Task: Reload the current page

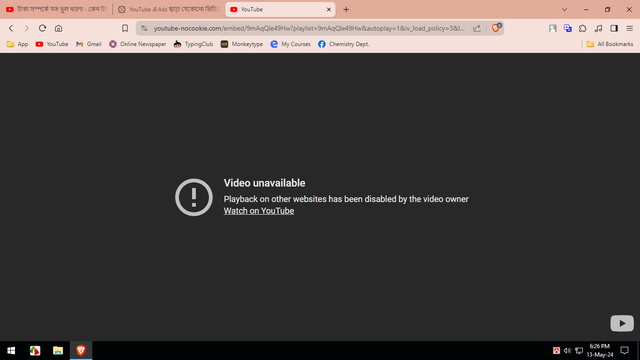Action: 42,28
